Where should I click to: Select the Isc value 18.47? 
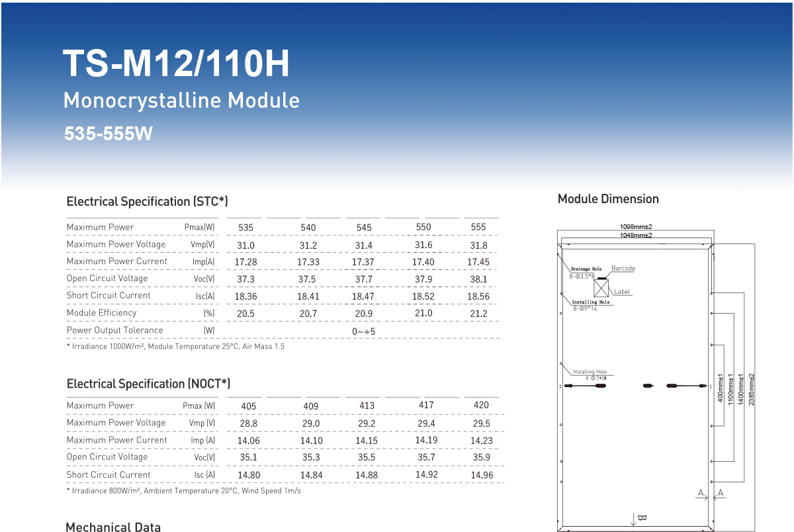click(364, 296)
